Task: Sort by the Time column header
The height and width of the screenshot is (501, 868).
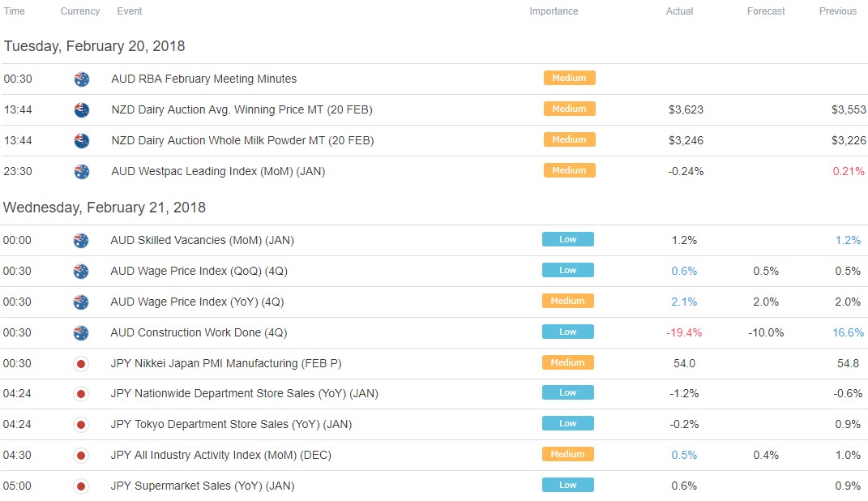Action: 14,11
